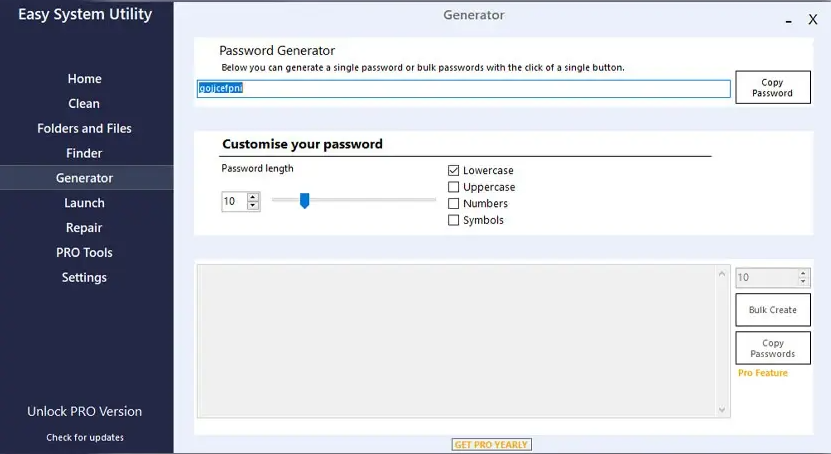Click the Copy Password button
Image resolution: width=831 pixels, height=454 pixels.
coord(772,88)
